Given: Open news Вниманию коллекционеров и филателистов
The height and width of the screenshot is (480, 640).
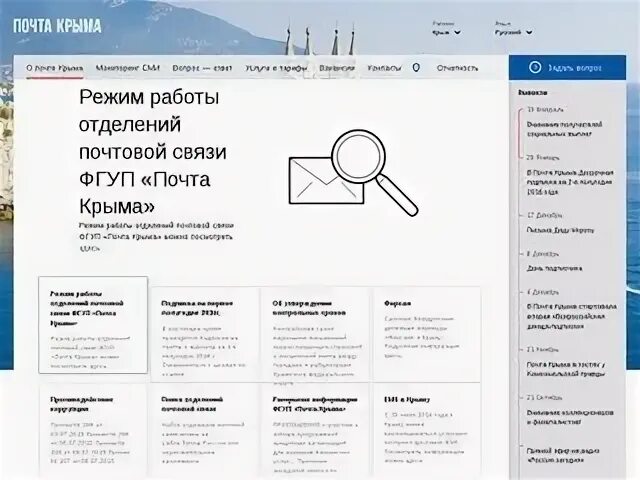Looking at the screenshot, I should (570, 417).
